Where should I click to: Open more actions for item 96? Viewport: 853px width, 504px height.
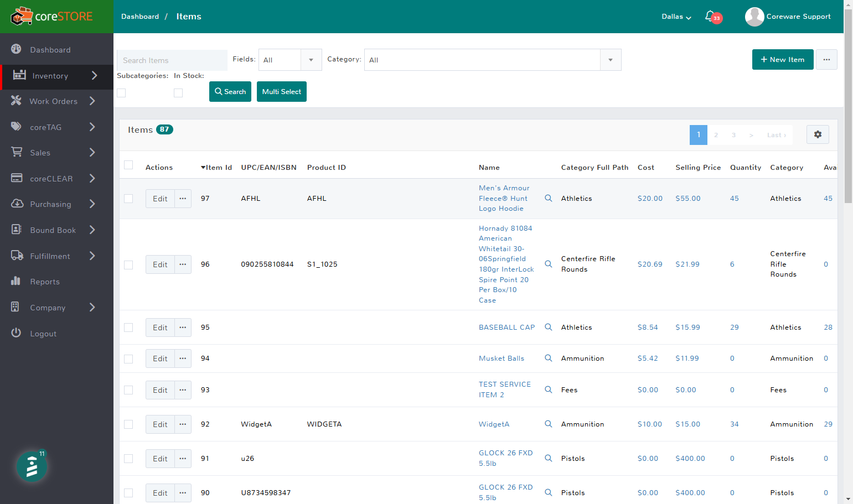click(x=183, y=264)
